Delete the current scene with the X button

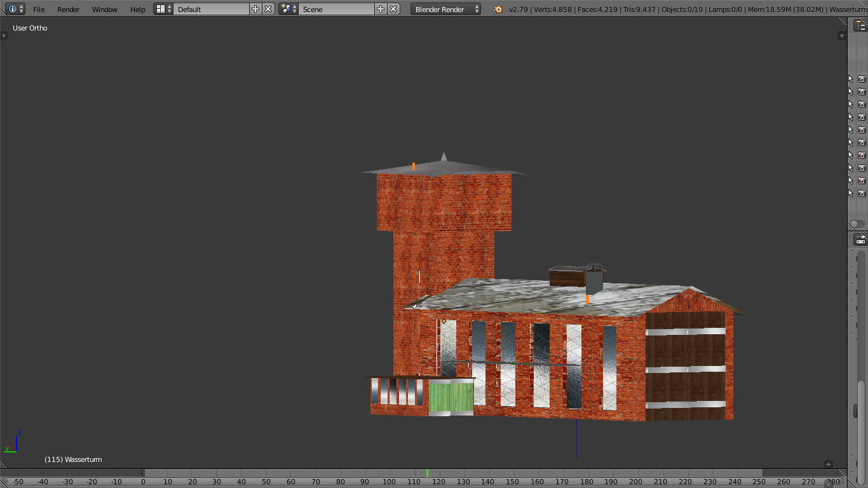(x=393, y=9)
